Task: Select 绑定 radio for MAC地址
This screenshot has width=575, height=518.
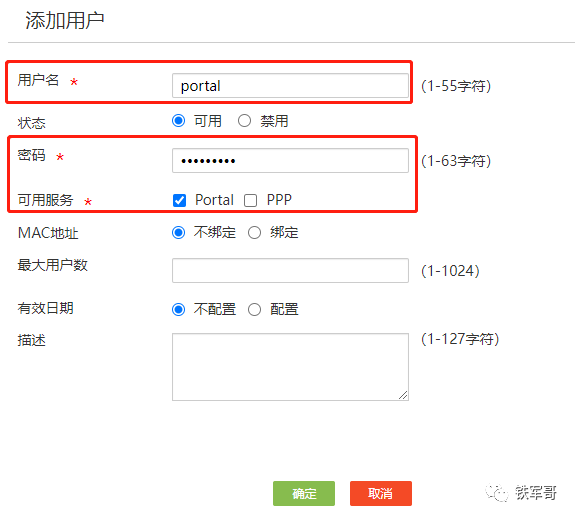Action: point(254,232)
